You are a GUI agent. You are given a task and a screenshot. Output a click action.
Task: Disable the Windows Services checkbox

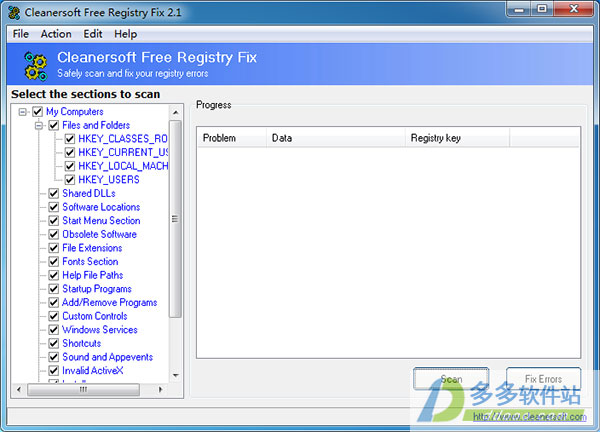(x=54, y=329)
